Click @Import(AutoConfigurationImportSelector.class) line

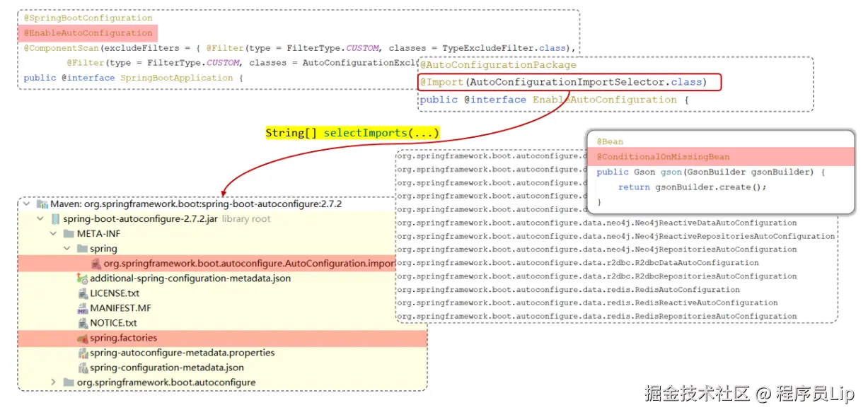click(569, 82)
